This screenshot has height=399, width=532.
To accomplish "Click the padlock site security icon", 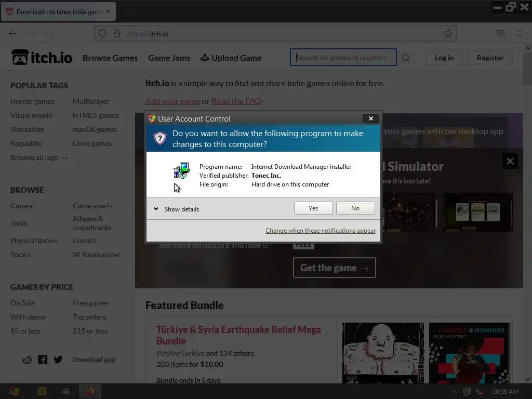I will click(x=117, y=33).
